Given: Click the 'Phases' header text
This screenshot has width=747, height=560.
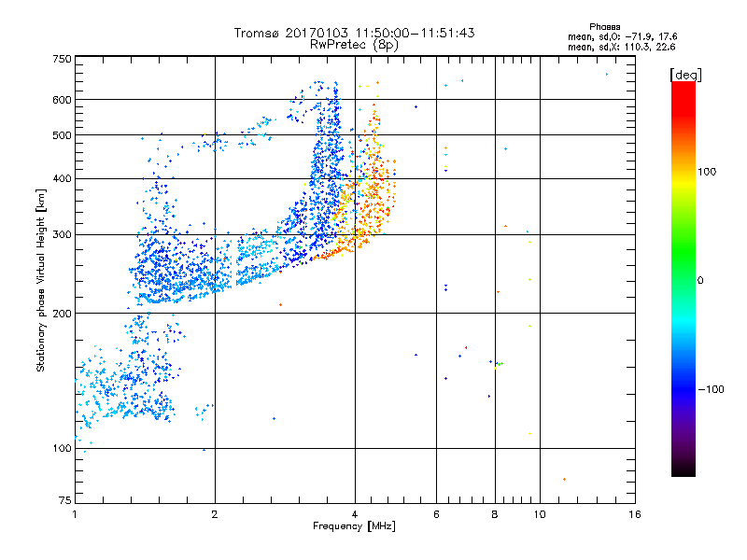Looking at the screenshot, I should click(604, 27).
